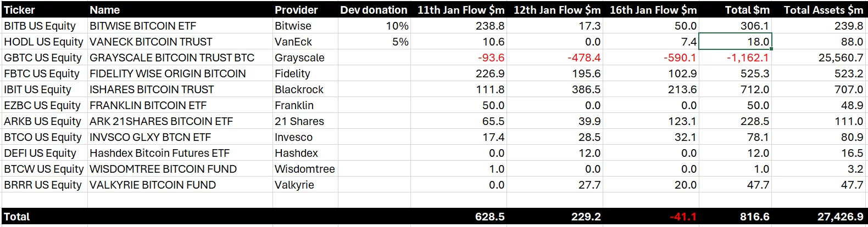Click the ARKB US Equity ticker cell
Viewport: 868px width, 227px height.
pos(42,121)
